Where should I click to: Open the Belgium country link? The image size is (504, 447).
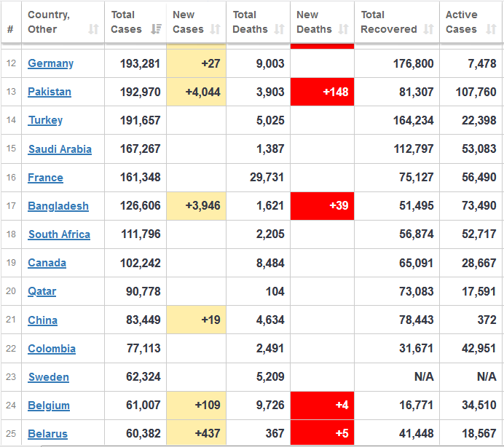(x=49, y=406)
